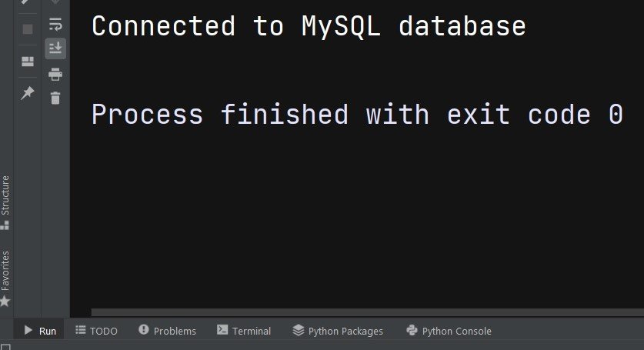644x350 pixels.
Task: Click the partially visible wrench icon at top
Action: [25, 2]
